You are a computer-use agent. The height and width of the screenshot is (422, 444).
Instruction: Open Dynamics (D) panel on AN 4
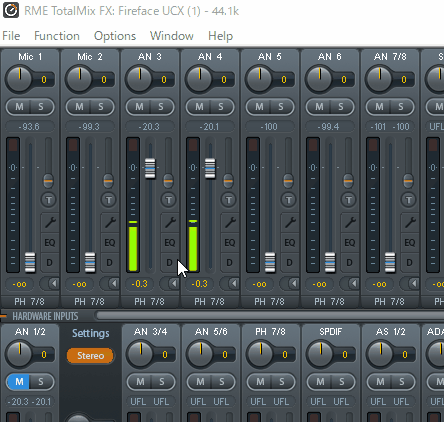(x=230, y=263)
